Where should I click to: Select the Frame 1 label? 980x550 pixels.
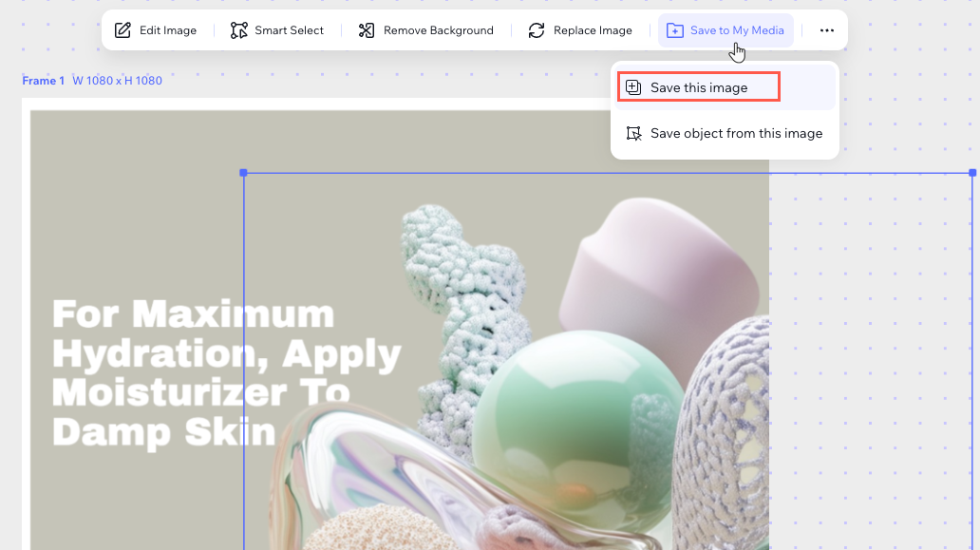coord(43,81)
